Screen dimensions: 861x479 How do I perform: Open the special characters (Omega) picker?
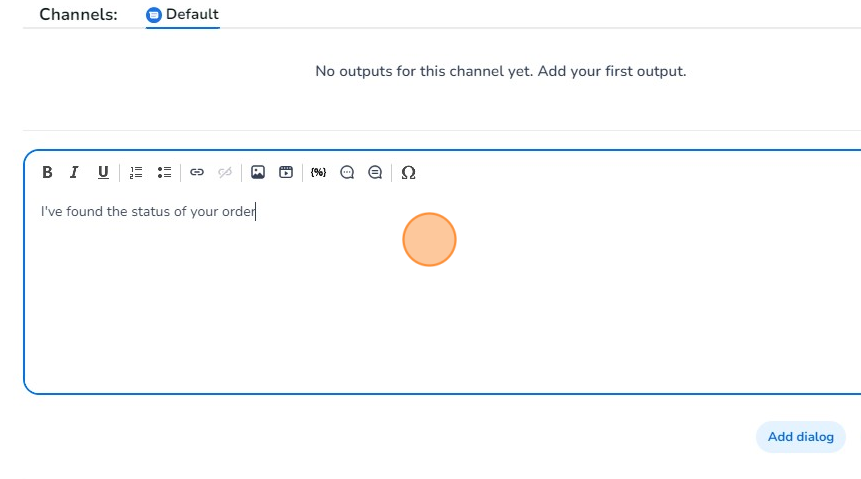click(x=408, y=172)
